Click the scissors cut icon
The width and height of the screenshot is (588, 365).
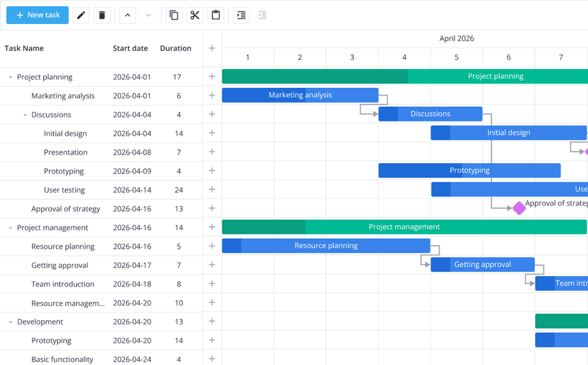195,15
